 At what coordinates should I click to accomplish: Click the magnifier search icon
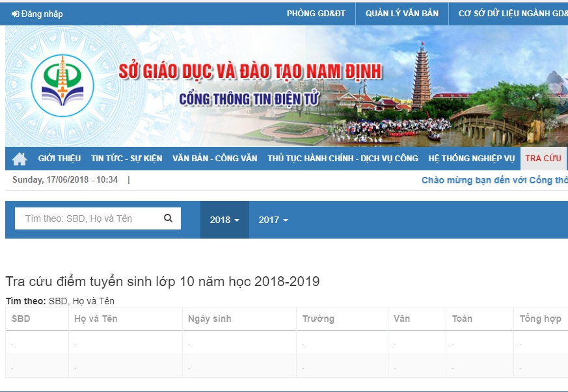coord(168,218)
